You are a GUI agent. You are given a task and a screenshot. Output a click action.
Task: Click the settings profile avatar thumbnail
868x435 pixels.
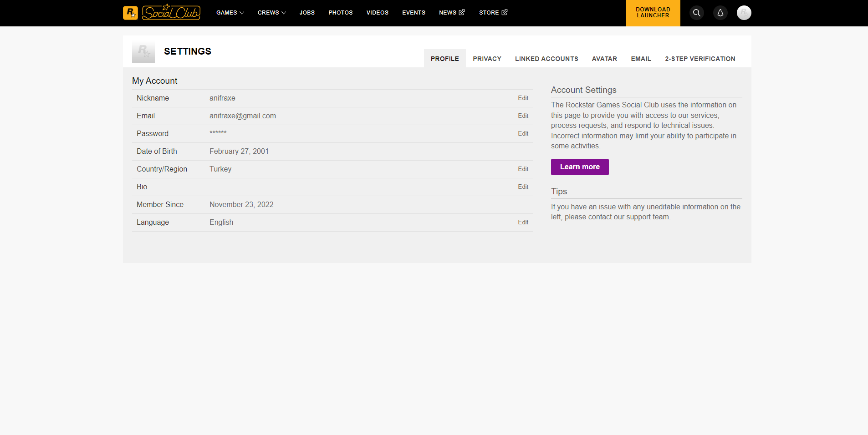pyautogui.click(x=143, y=51)
